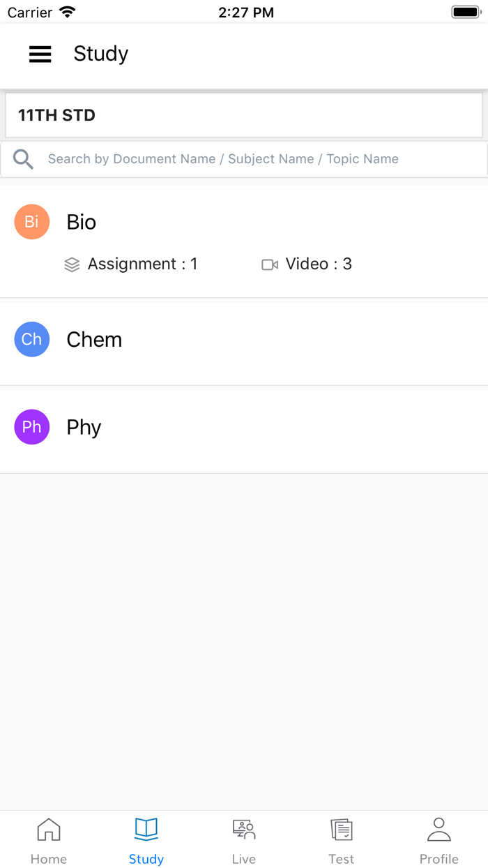Tap the Home house icon
488x868 pixels.
(49, 830)
